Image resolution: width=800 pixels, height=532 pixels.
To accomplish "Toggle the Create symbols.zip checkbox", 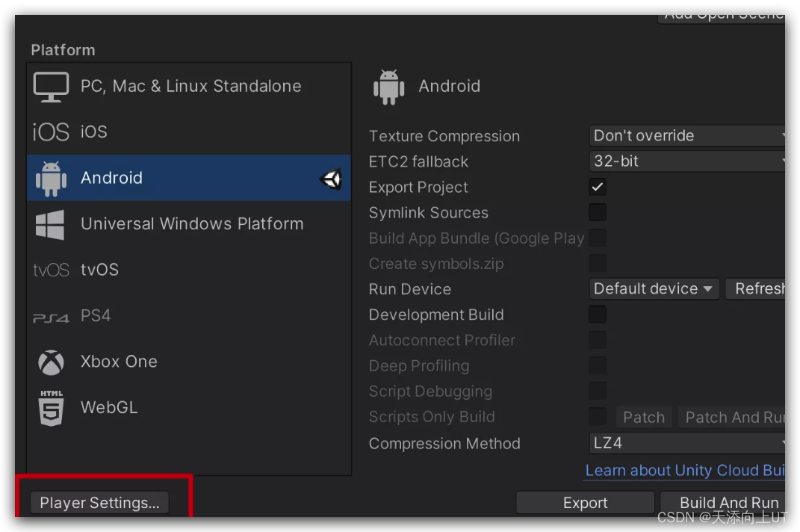I will (x=598, y=264).
